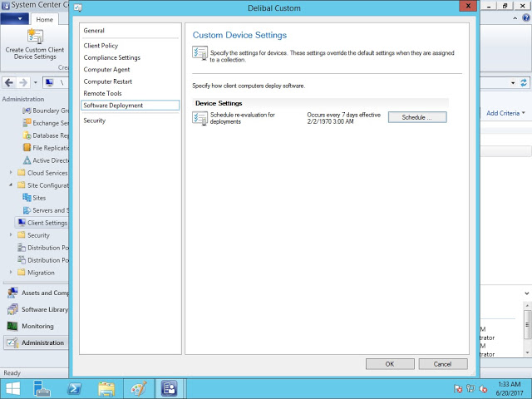The height and width of the screenshot is (399, 532).
Task: Cancel the Delibal Custom dialog
Action: tap(442, 364)
